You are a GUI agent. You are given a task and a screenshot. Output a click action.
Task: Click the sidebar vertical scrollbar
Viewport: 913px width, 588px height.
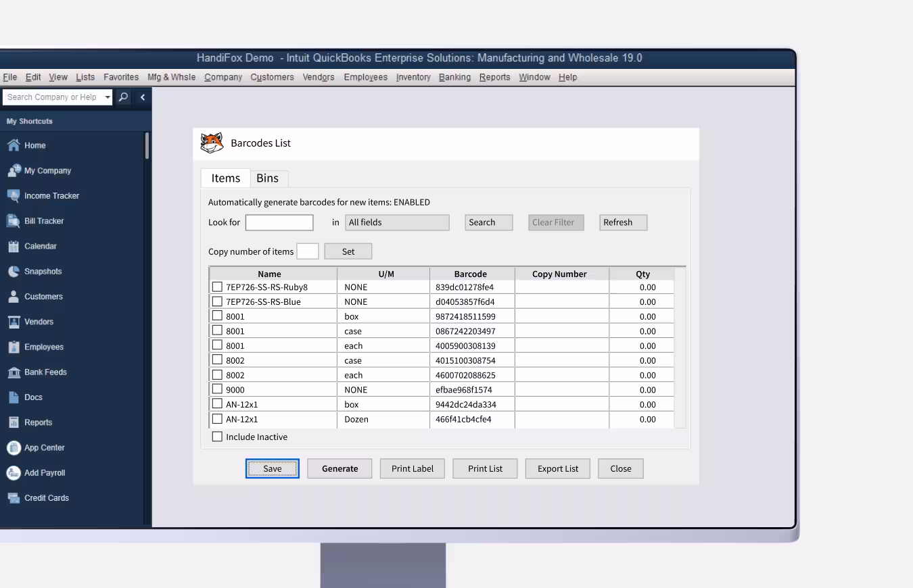coord(147,146)
